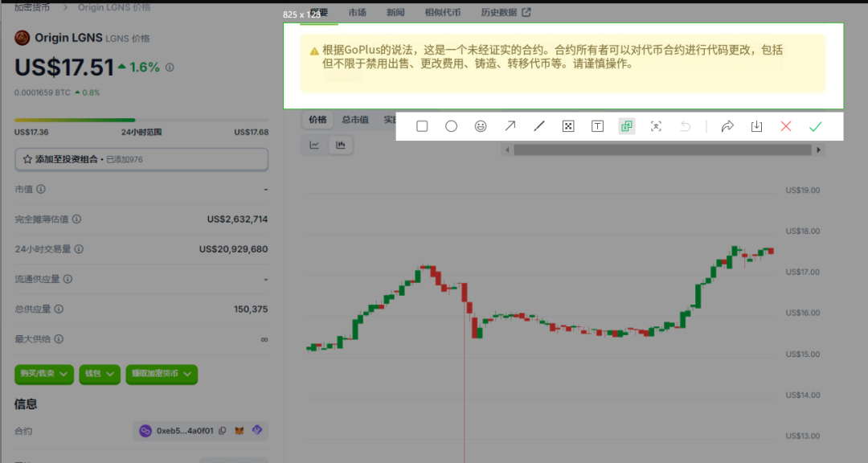The height and width of the screenshot is (463, 868).
Task: Switch to the 市场 tab
Action: [x=357, y=12]
